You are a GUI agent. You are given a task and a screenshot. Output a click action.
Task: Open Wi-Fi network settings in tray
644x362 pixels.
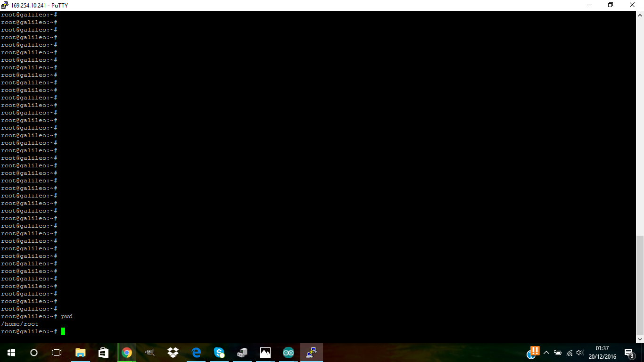(569, 353)
